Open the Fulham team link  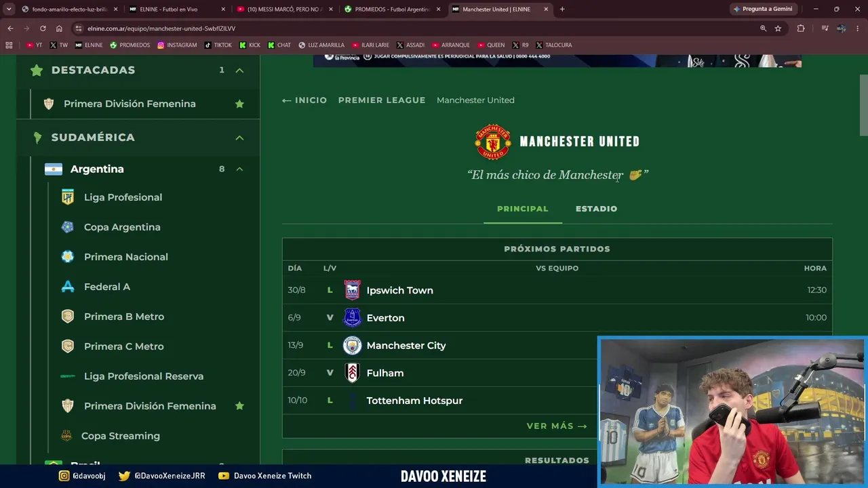(x=385, y=373)
